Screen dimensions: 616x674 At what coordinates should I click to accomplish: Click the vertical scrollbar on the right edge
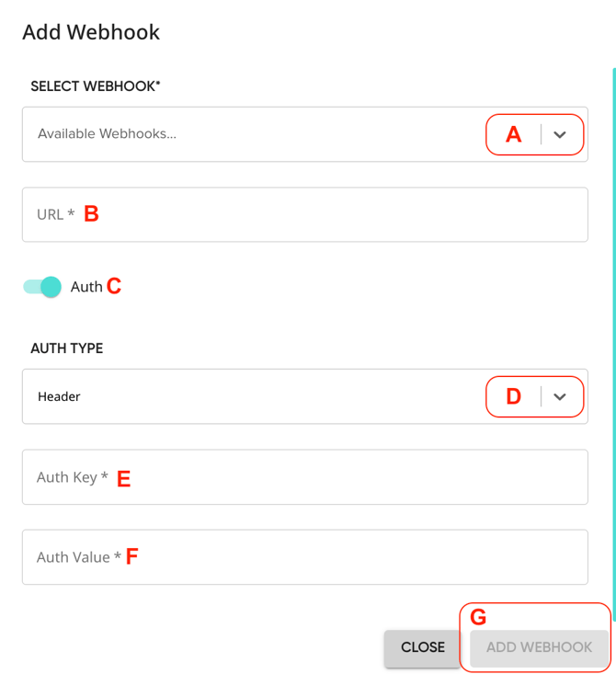click(613, 276)
